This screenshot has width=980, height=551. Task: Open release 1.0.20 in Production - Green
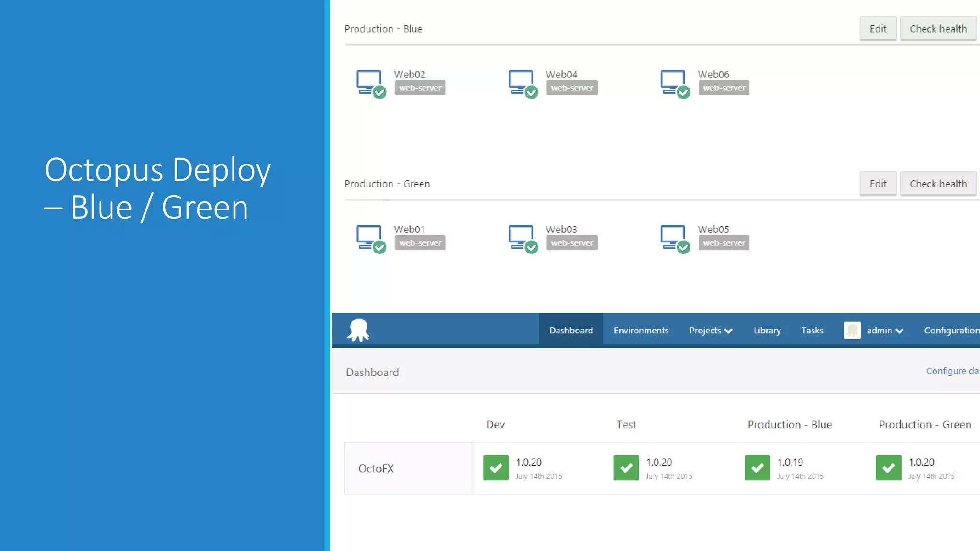[921, 463]
